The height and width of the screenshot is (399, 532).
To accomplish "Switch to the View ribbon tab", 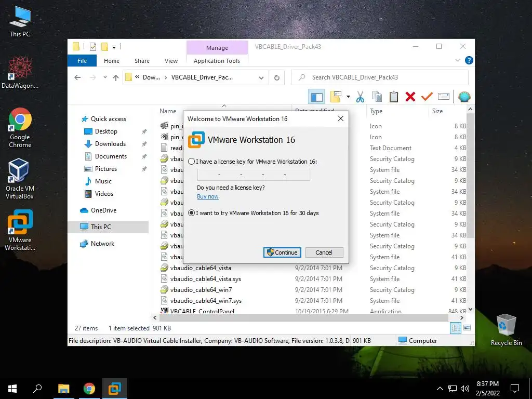I will click(x=171, y=61).
